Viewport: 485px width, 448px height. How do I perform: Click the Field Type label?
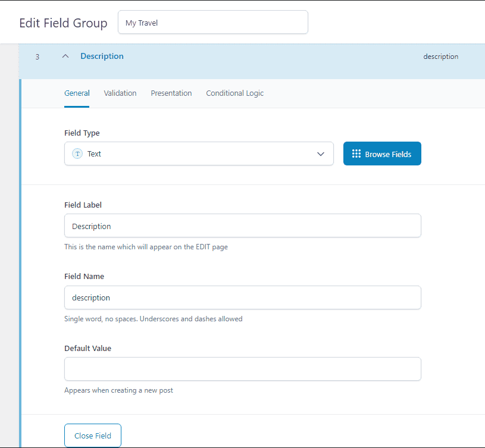[82, 133]
